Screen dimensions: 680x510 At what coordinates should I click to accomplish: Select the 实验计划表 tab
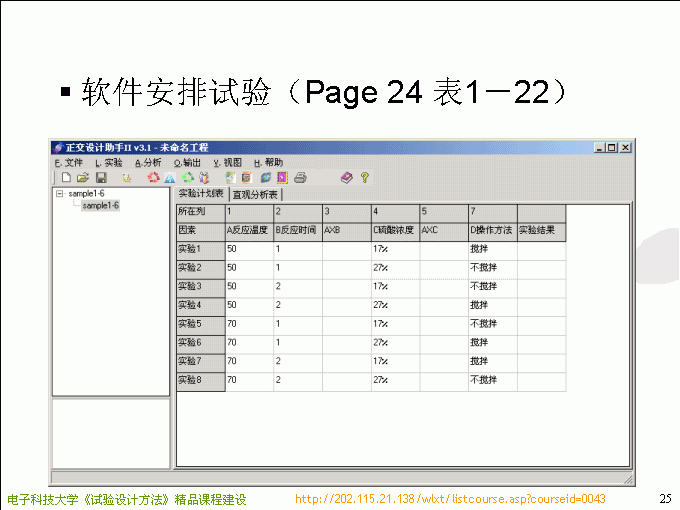coord(201,193)
